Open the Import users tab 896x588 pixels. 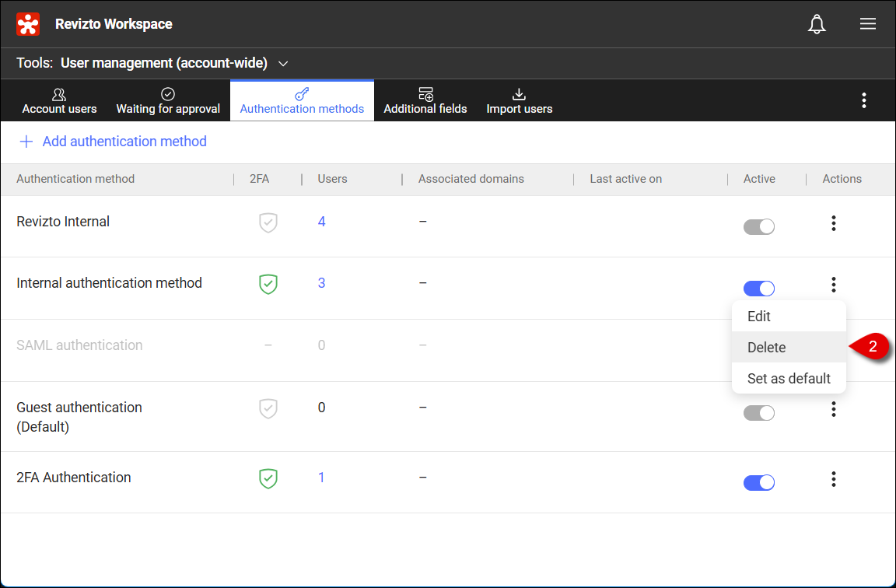pyautogui.click(x=519, y=100)
